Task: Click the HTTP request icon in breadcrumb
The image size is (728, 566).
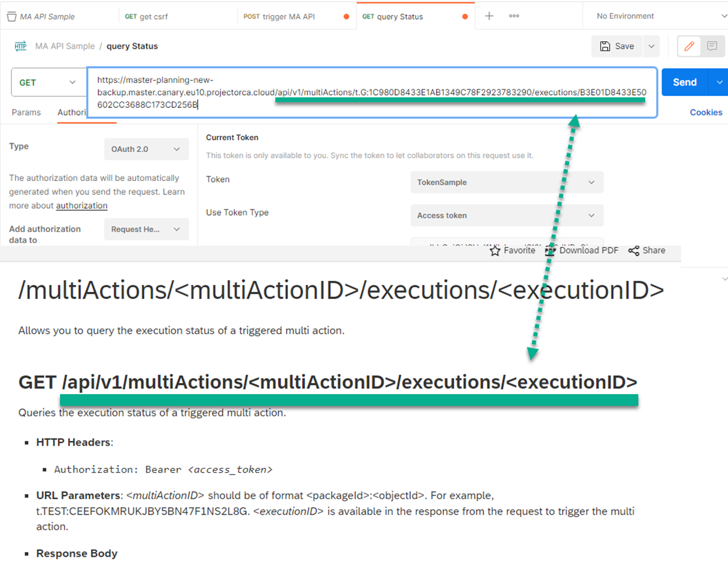Action: (x=21, y=46)
